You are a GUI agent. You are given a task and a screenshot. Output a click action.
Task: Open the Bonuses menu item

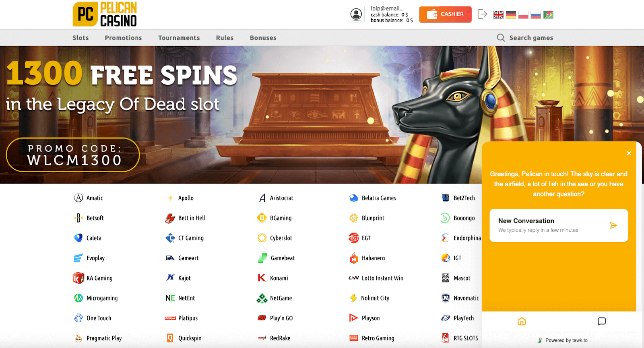[263, 38]
